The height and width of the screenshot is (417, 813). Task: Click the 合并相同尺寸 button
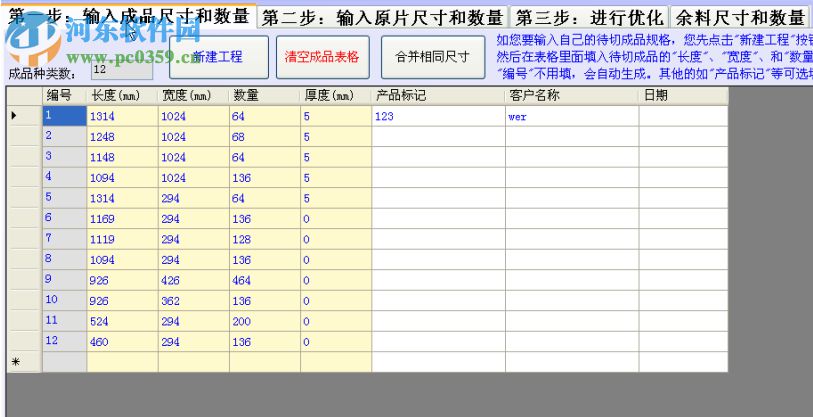(x=433, y=57)
